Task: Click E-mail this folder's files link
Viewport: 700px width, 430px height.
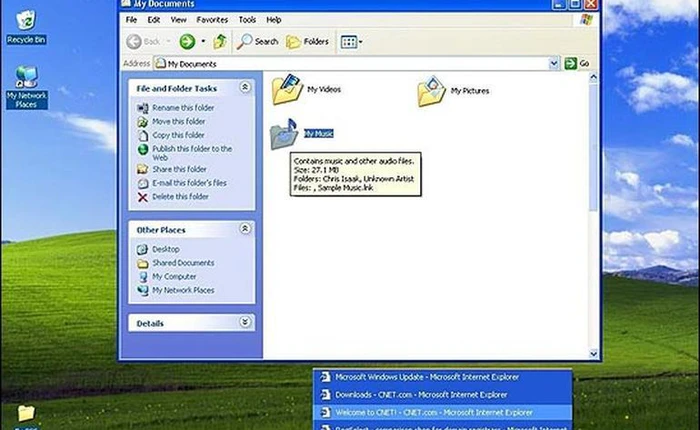Action: (189, 183)
